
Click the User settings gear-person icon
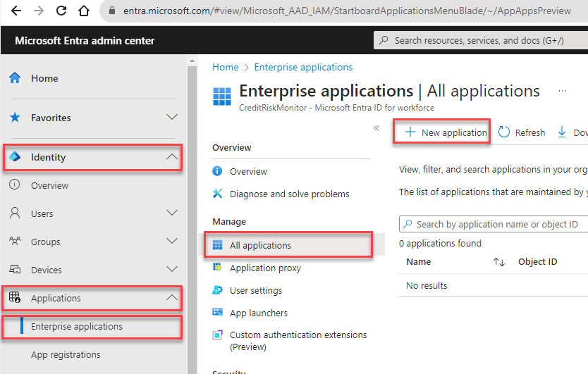(217, 289)
